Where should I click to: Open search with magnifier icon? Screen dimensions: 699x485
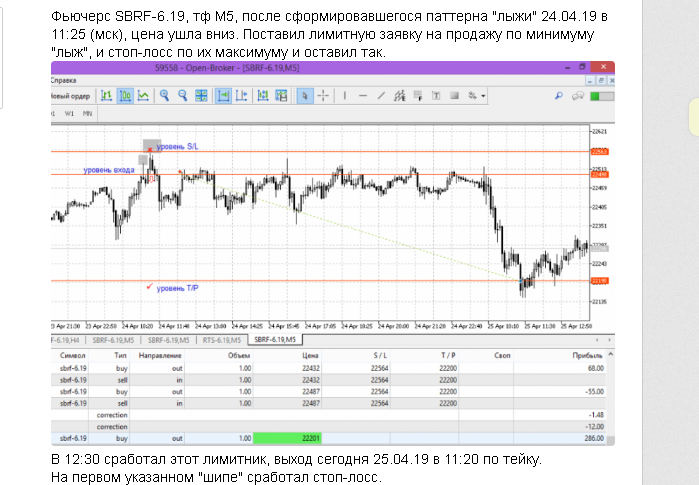(559, 96)
